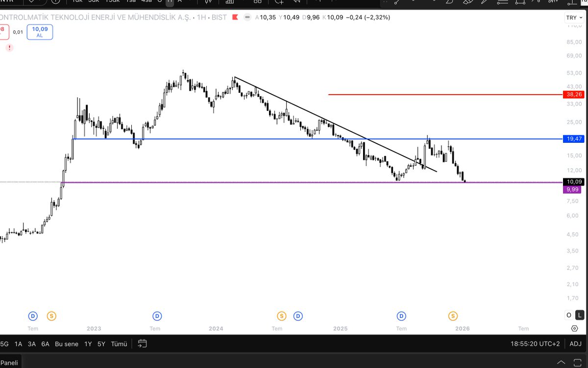Select the Bu sene time range

coord(66,344)
